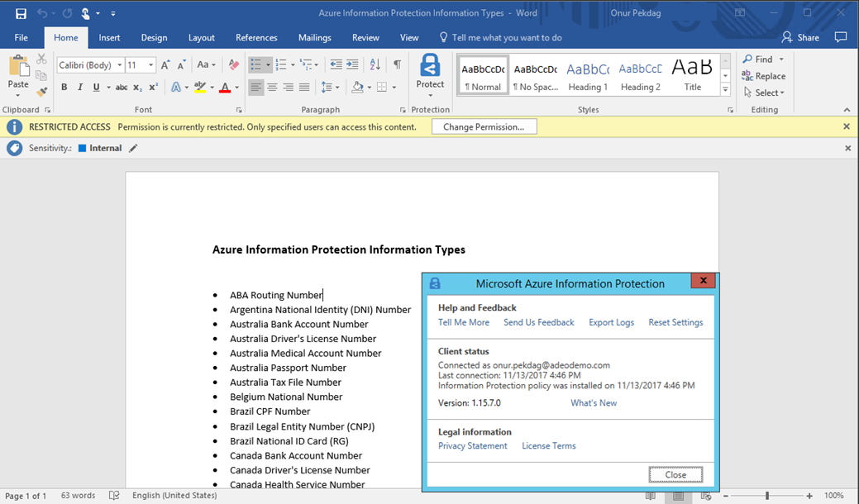
Task: Click the Save icon in quick access toolbar
Action: 21,13
